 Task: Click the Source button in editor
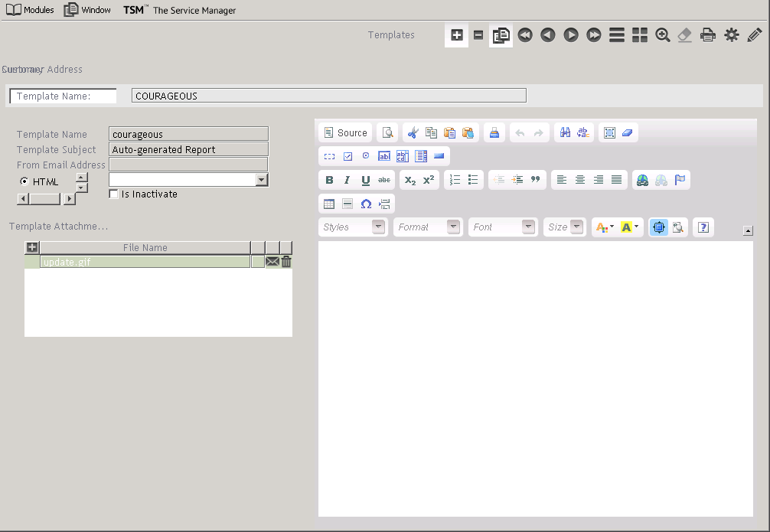tap(345, 132)
